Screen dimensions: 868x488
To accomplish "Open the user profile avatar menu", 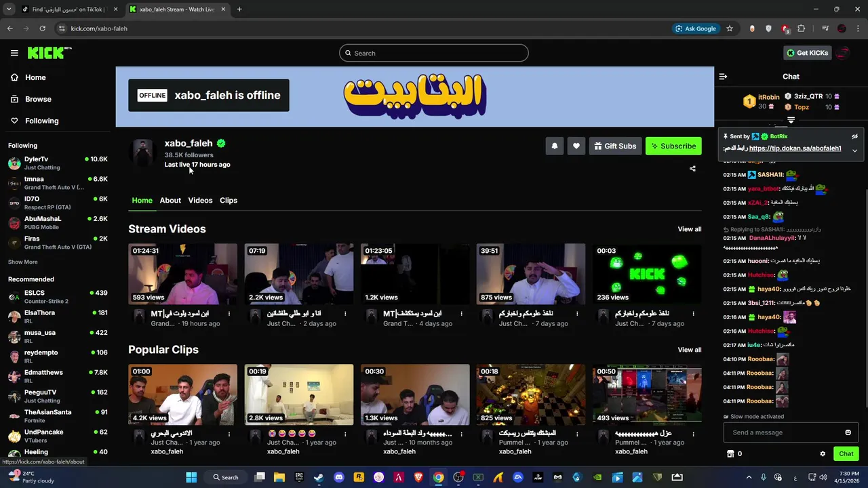I will pyautogui.click(x=843, y=53).
